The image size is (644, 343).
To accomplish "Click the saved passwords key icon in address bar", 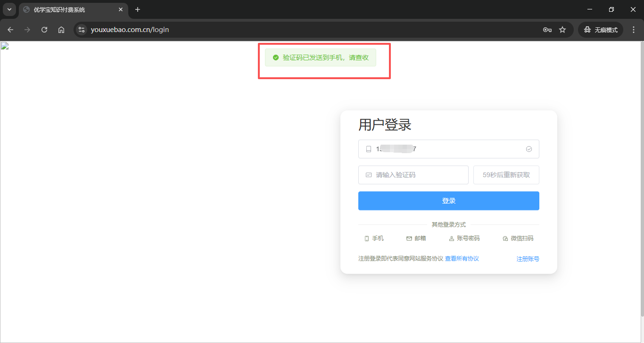I will pos(547,29).
